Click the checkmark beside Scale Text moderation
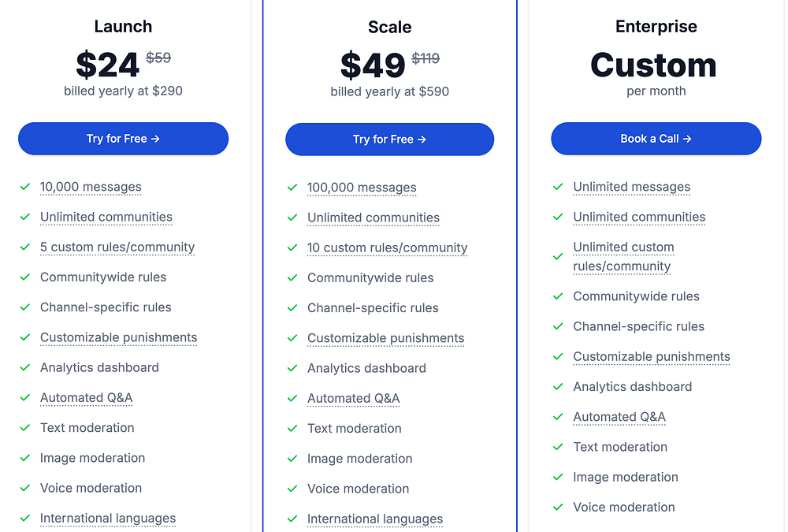 coord(292,428)
